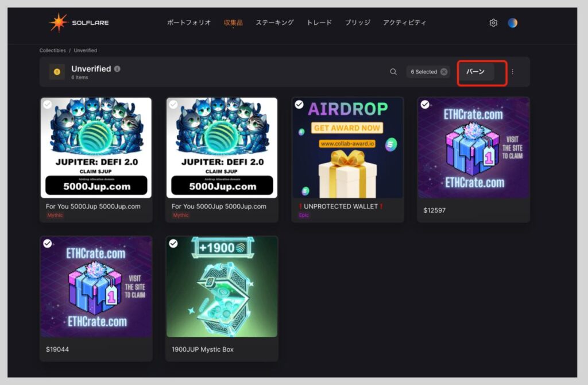Click the '$12597' label
This screenshot has width=588, height=385.
(435, 210)
